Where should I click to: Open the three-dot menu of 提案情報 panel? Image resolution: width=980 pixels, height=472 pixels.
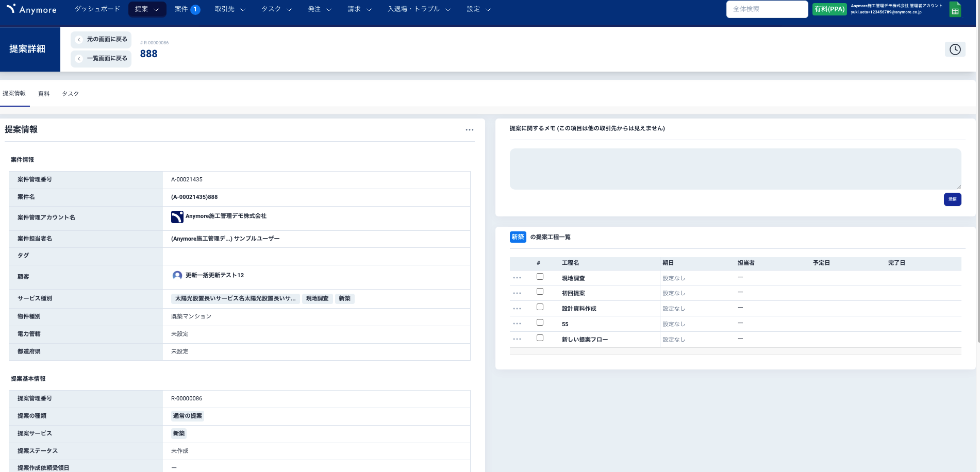[469, 130]
